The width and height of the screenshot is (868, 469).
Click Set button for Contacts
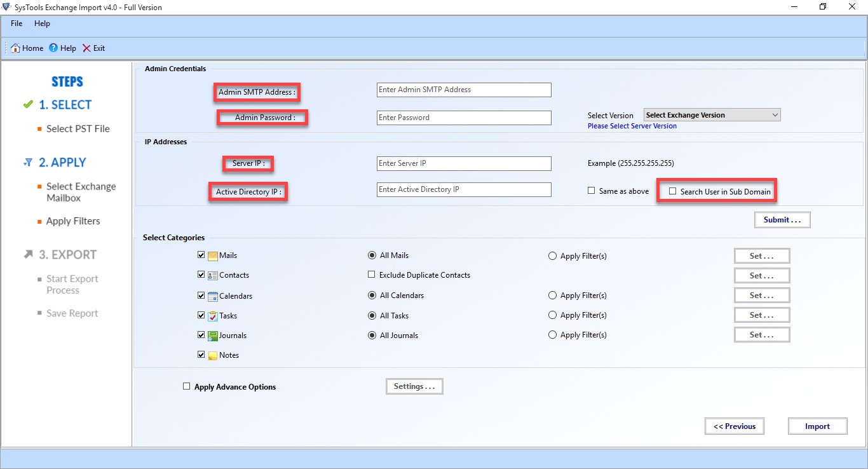[762, 276]
